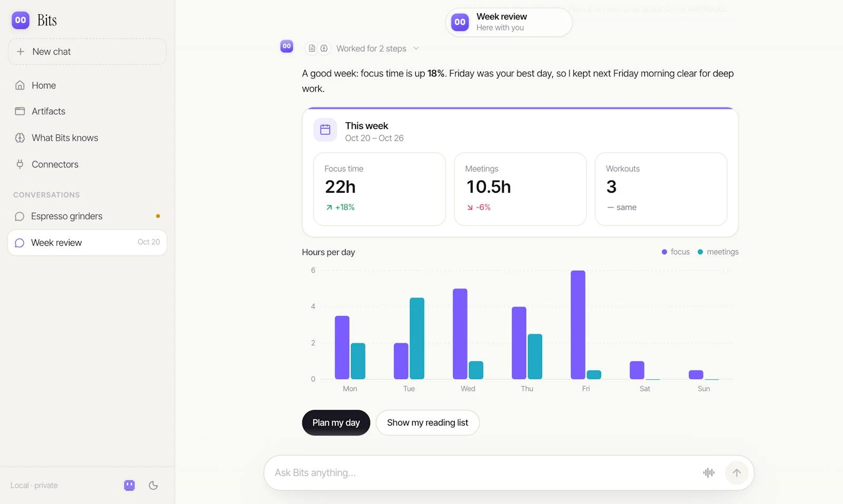Image resolution: width=843 pixels, height=504 pixels.
Task: Click the calendar icon in This week card
Action: (325, 130)
